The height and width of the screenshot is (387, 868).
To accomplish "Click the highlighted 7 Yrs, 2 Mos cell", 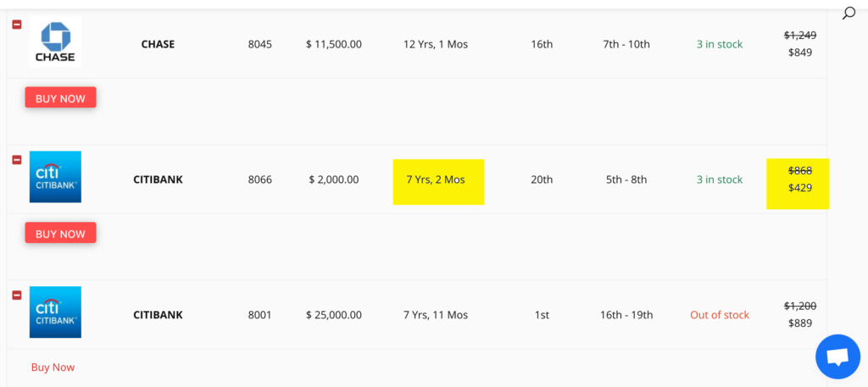I will [438, 180].
